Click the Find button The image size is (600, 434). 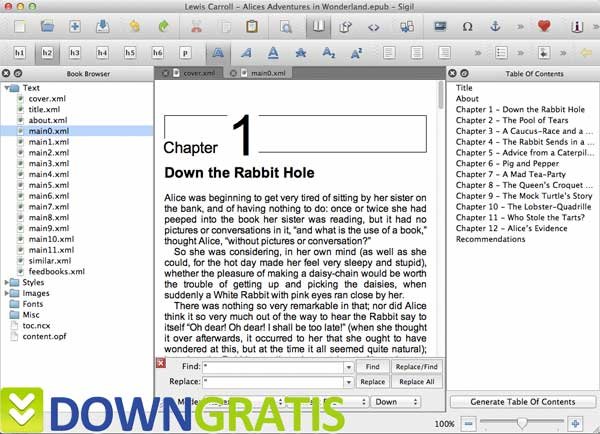point(372,367)
